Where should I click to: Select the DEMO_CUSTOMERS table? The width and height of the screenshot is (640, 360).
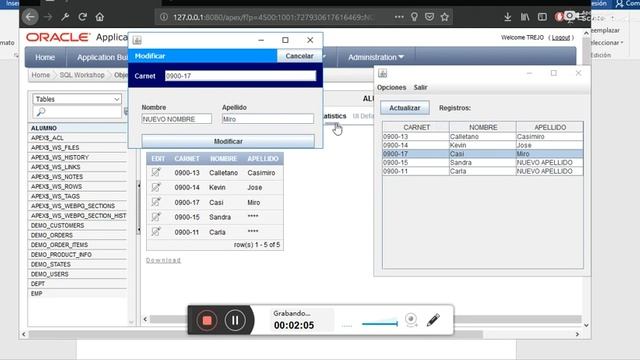(x=78, y=225)
